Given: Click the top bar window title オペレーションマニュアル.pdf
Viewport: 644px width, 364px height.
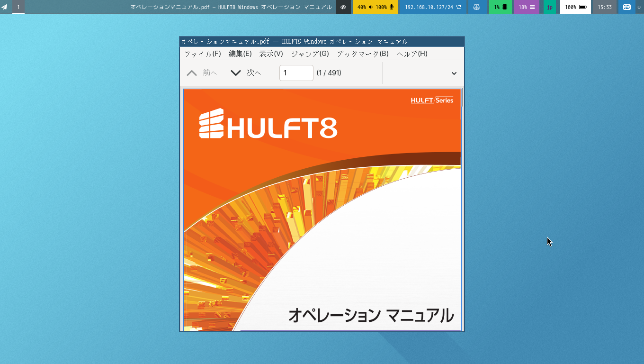Looking at the screenshot, I should [x=231, y=7].
